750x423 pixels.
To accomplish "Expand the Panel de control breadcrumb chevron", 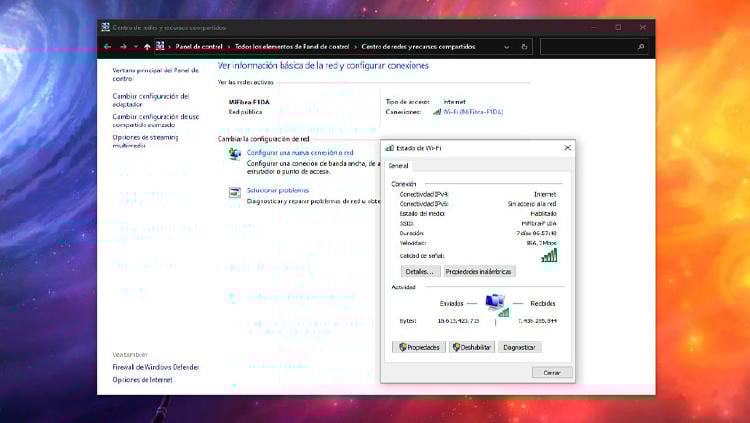I will [229, 46].
